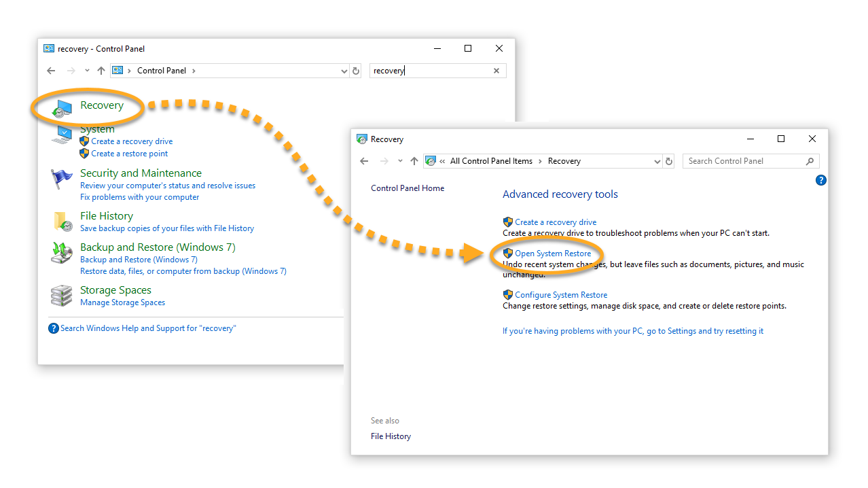This screenshot has height=488, width=868.
Task: Open System Restore link
Action: (x=553, y=254)
